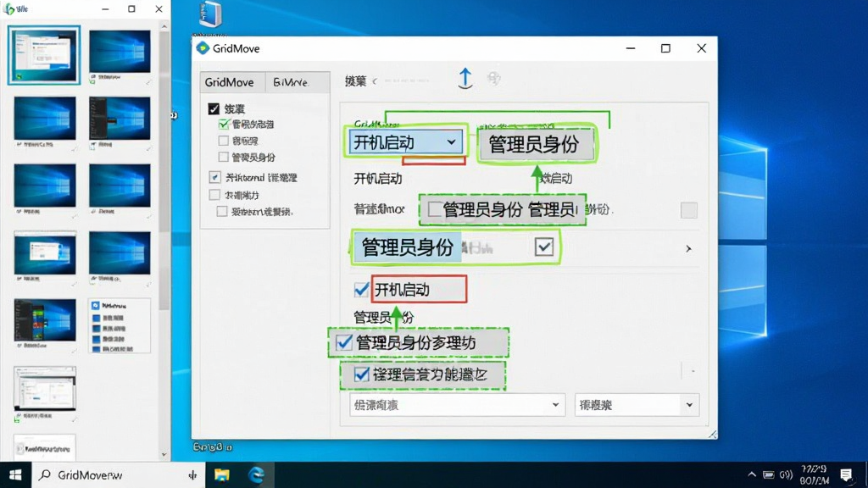Toggle checkbox at right of highlighted 管理员身份 row
Viewport: 868px width, 488px height.
coord(543,247)
